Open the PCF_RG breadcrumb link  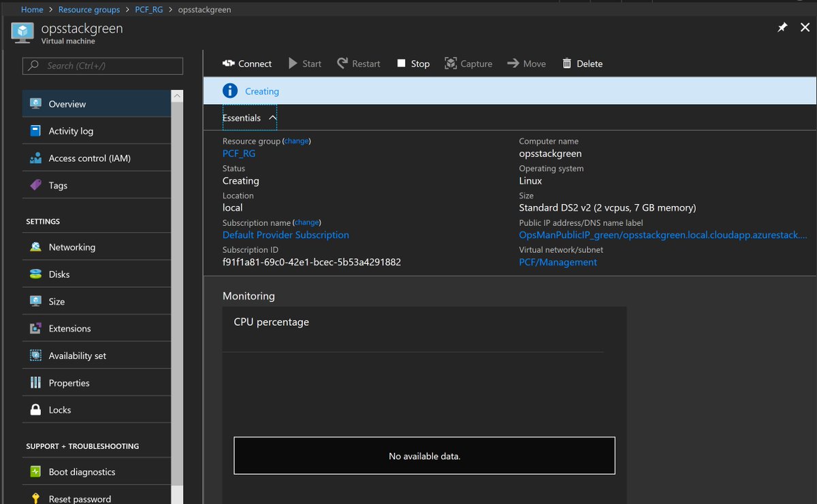click(149, 10)
